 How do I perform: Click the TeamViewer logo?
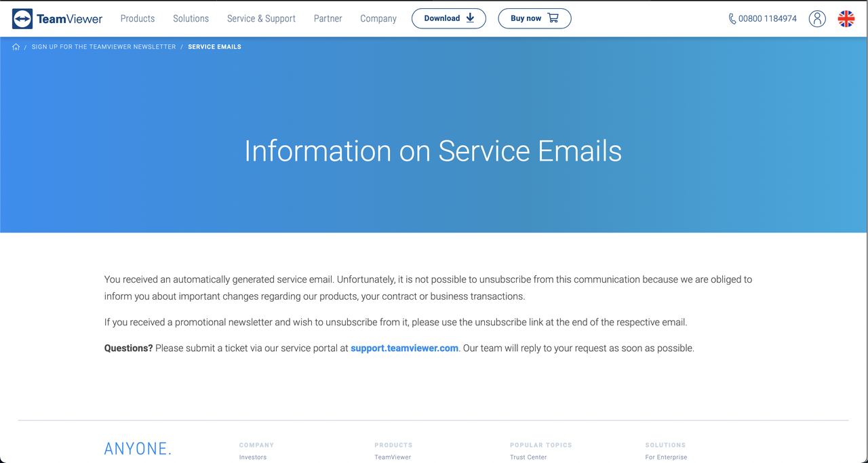(x=58, y=19)
